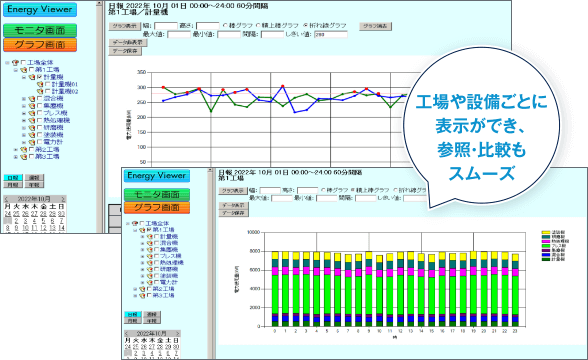Screen dimensions: 588x360
Task: Check 計量機02 checkbox in line-graph window
Action: [x=48, y=91]
